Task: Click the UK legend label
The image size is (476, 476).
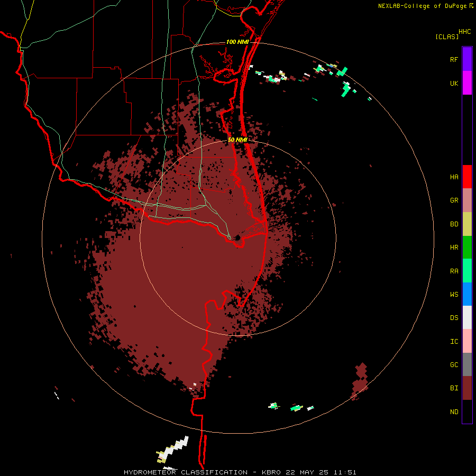Action: click(x=454, y=83)
